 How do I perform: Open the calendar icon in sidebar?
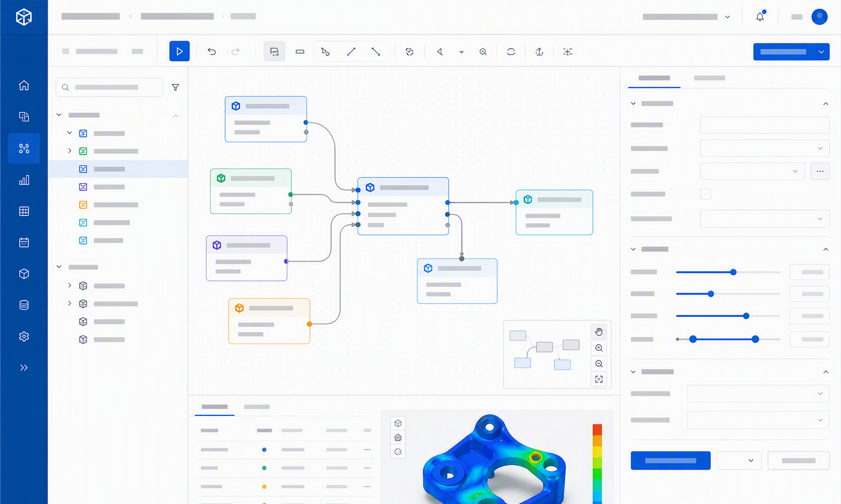(24, 242)
